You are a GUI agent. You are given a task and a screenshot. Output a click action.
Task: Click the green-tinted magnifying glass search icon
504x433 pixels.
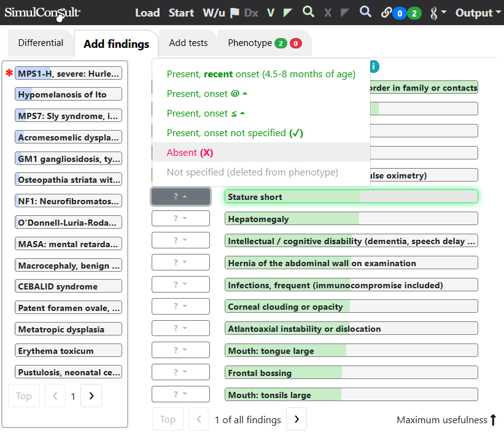pos(308,12)
